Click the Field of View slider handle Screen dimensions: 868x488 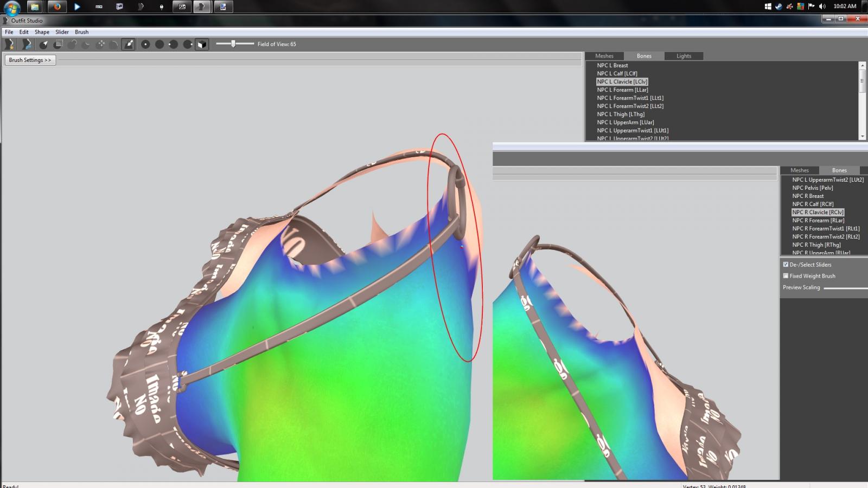pyautogui.click(x=233, y=44)
